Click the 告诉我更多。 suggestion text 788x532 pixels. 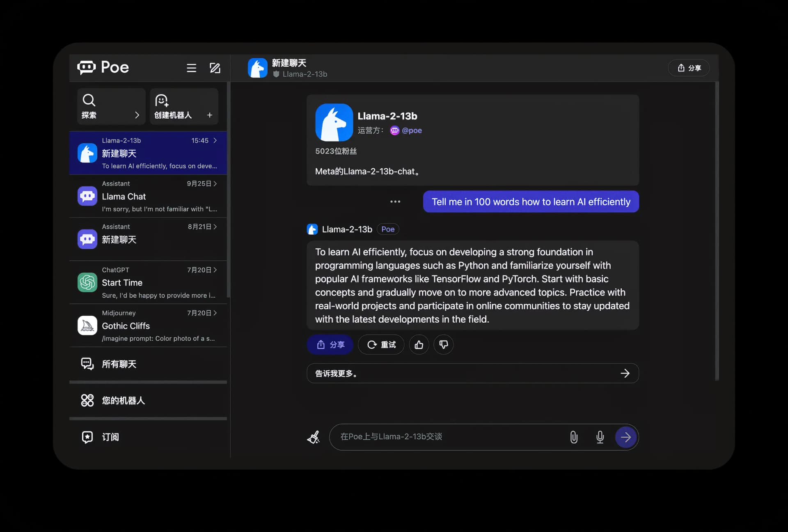(336, 374)
